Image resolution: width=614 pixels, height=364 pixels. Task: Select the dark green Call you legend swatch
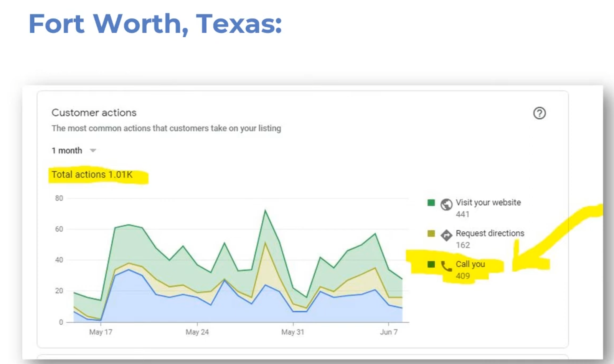point(431,264)
